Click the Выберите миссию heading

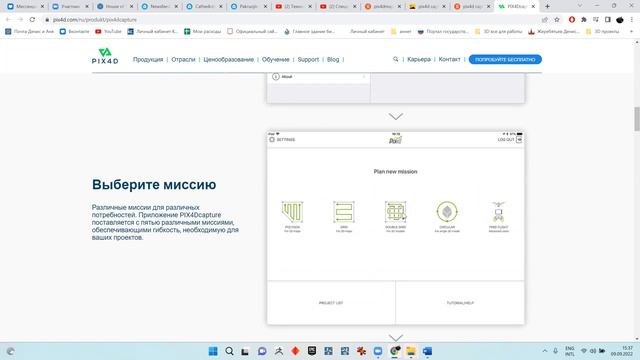[x=154, y=184]
